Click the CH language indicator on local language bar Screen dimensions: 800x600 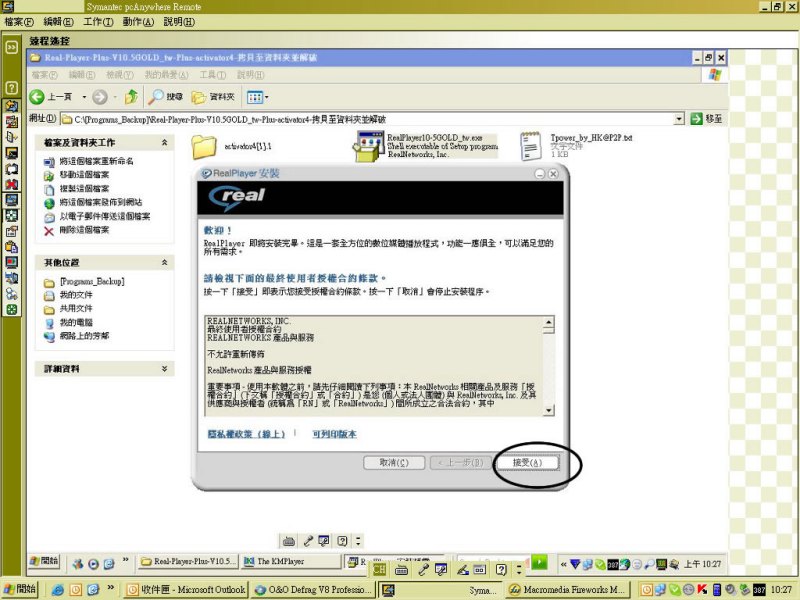379,569
